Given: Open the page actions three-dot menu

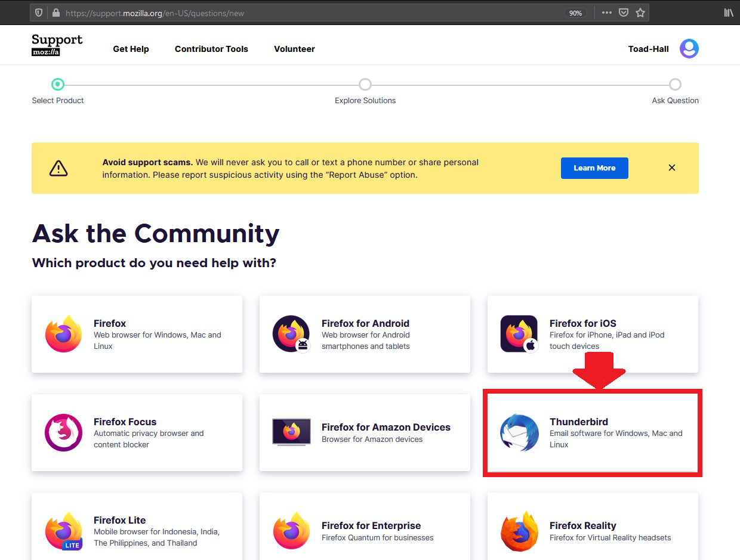Looking at the screenshot, I should click(x=606, y=13).
